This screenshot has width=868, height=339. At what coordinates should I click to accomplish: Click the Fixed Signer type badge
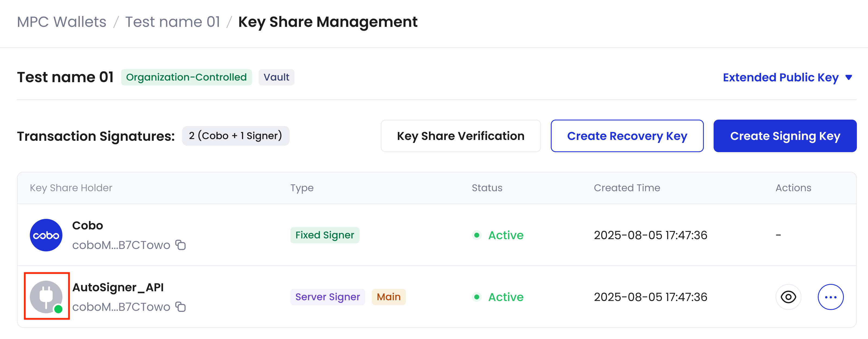point(325,235)
